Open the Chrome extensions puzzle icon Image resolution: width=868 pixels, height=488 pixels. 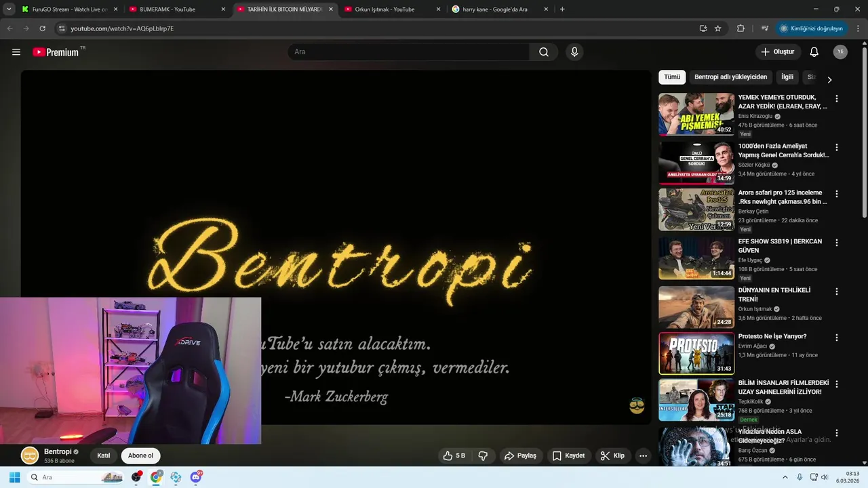(x=741, y=28)
